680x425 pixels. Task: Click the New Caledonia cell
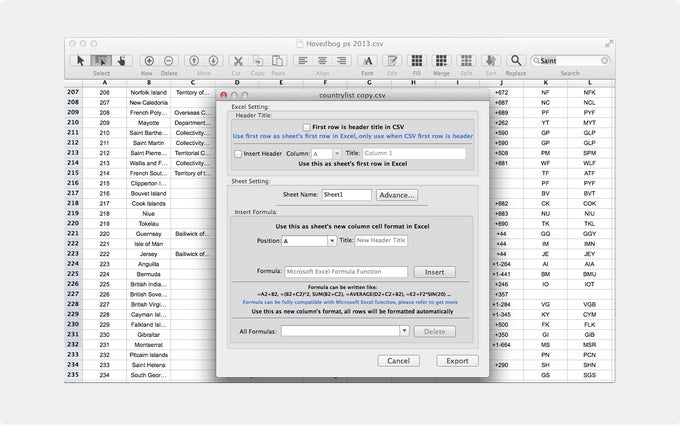148,102
